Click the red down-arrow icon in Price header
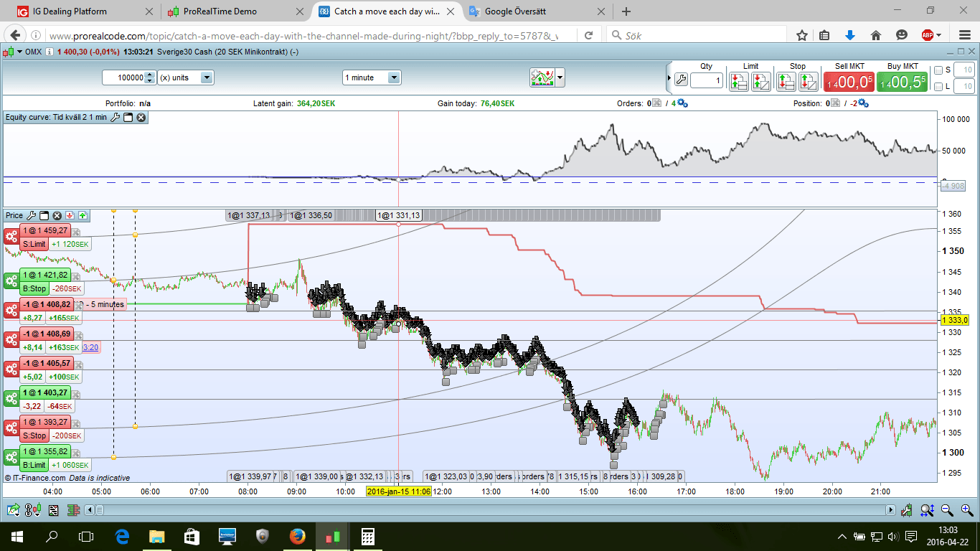 (x=70, y=215)
